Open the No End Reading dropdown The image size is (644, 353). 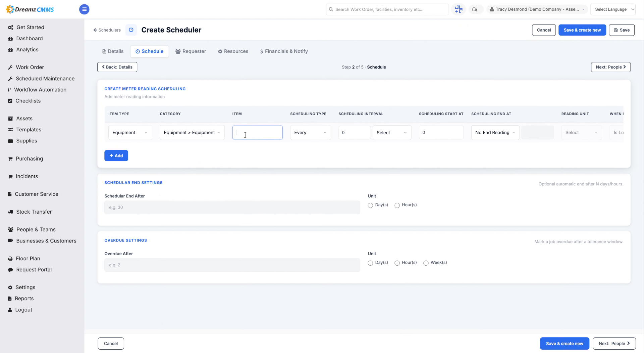click(x=495, y=133)
